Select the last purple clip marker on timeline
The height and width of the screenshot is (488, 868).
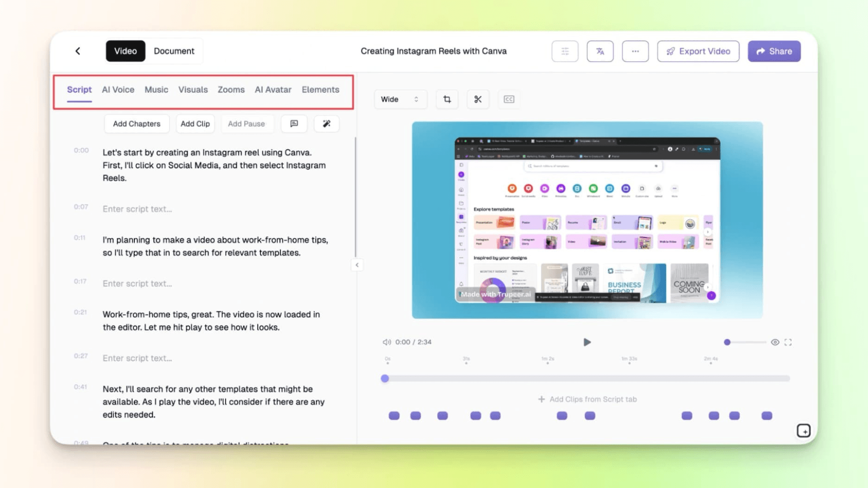tap(767, 416)
